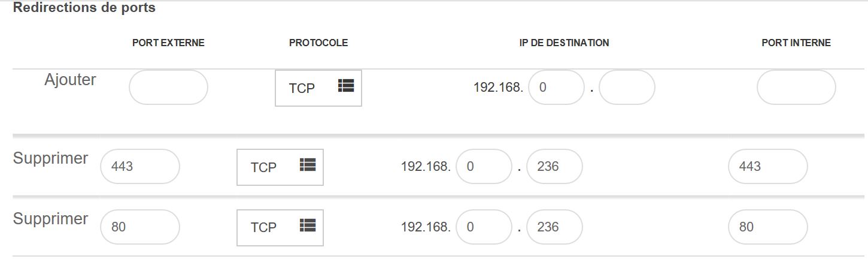This screenshot has height=280, width=868.
Task: Click the empty last IP octet field in Ajouter row
Action: (627, 88)
